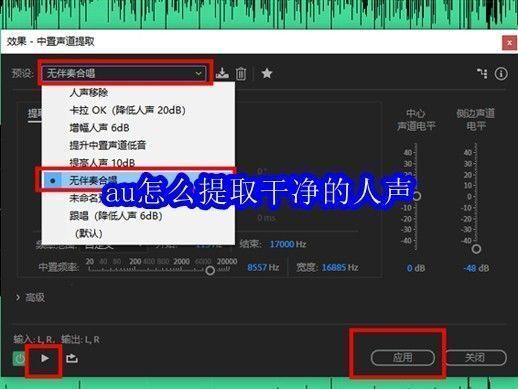Click the 关闭 button
This screenshot has width=518, height=389.
coord(475,358)
